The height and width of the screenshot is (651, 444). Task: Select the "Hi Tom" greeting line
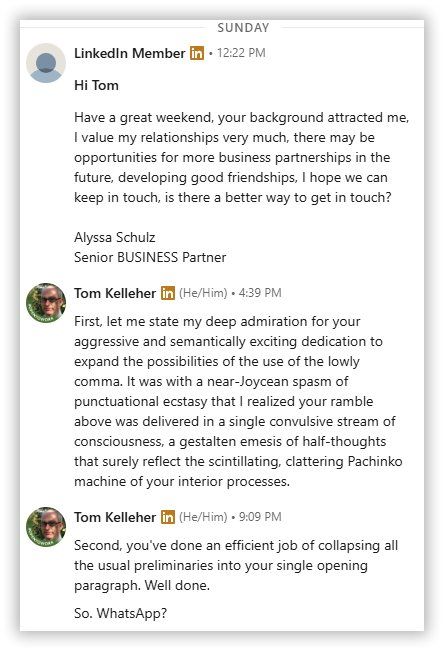point(96,85)
